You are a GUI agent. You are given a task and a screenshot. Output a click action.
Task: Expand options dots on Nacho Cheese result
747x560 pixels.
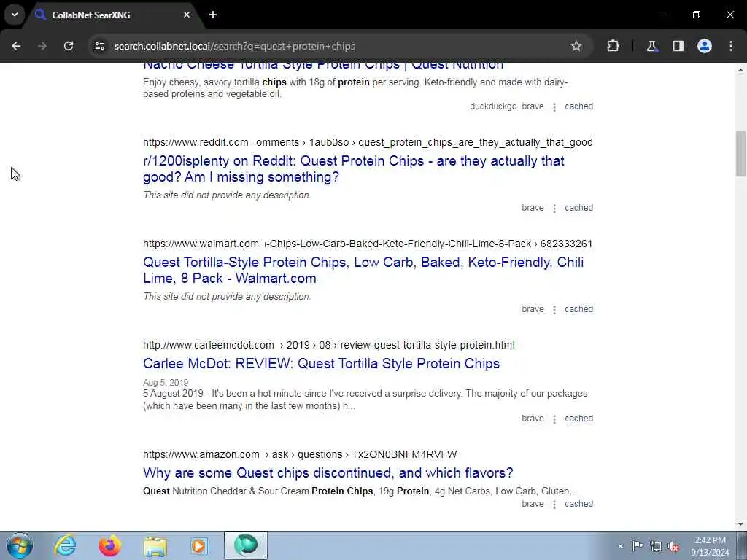coord(554,107)
